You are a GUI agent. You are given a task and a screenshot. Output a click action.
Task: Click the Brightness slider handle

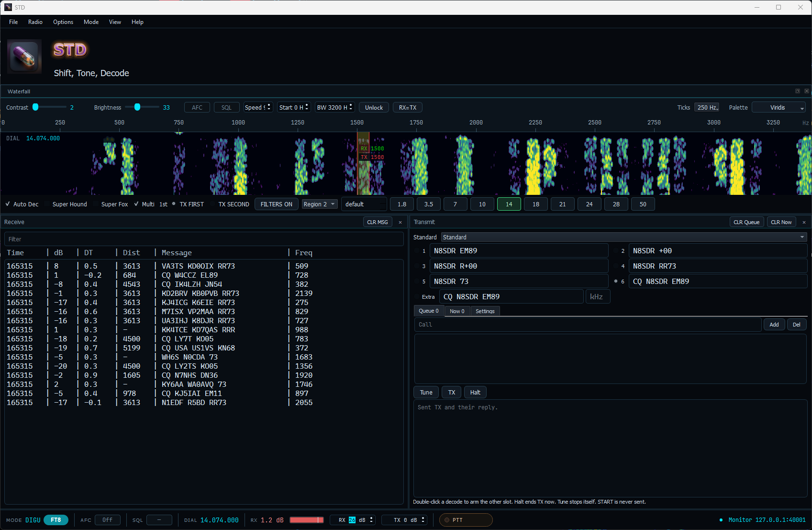point(137,107)
